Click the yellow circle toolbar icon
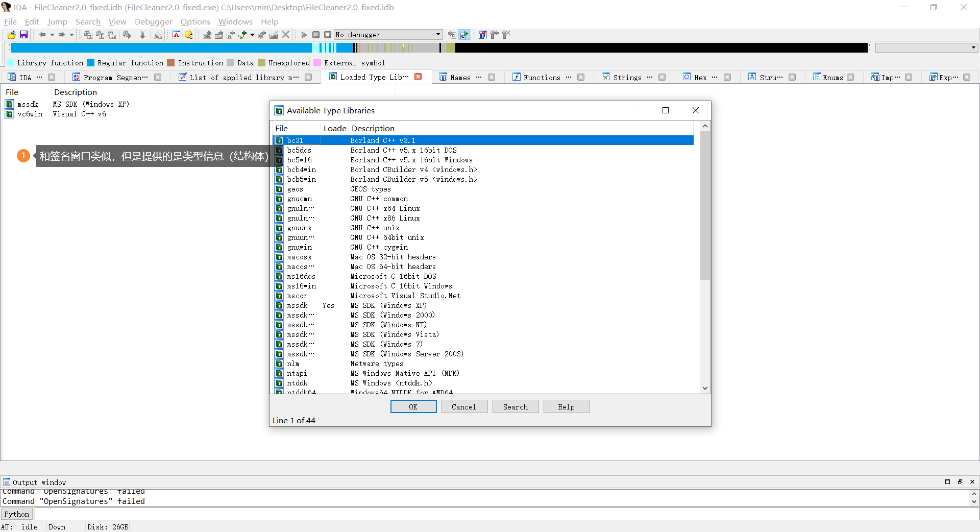 tap(188, 35)
